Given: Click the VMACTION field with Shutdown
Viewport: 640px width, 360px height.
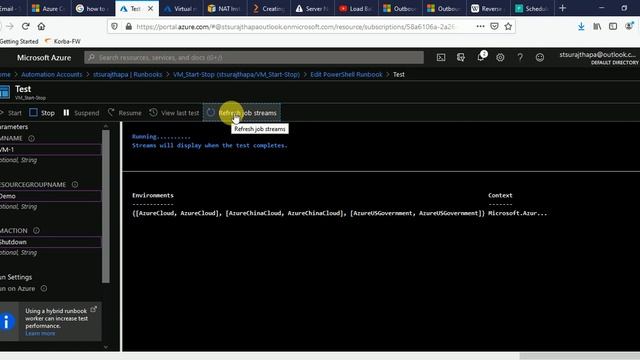Looking at the screenshot, I should (x=50, y=242).
